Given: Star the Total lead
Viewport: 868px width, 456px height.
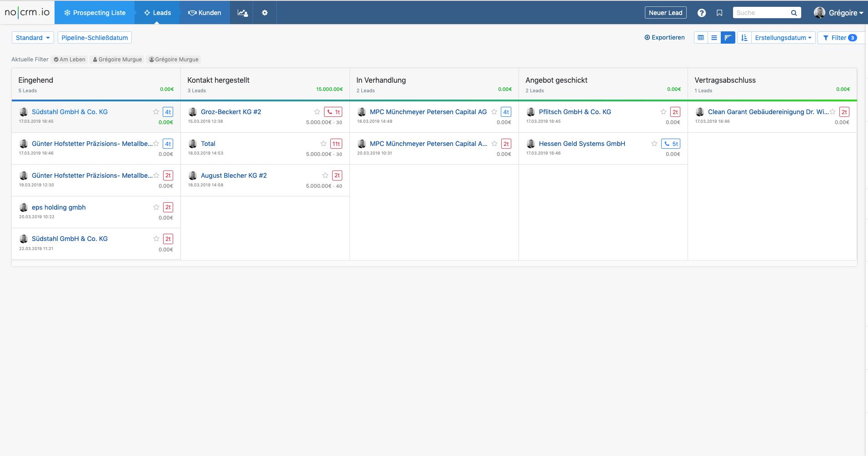Looking at the screenshot, I should (x=324, y=144).
